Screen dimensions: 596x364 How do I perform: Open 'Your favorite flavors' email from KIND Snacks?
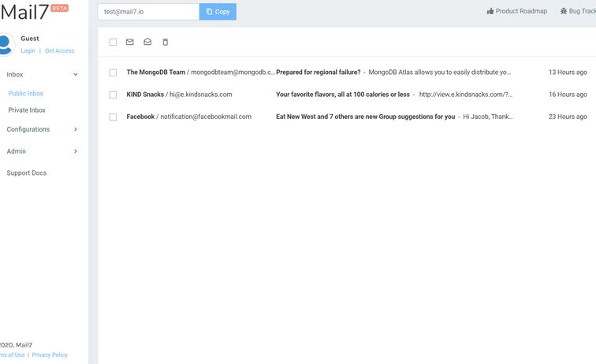pyautogui.click(x=343, y=95)
